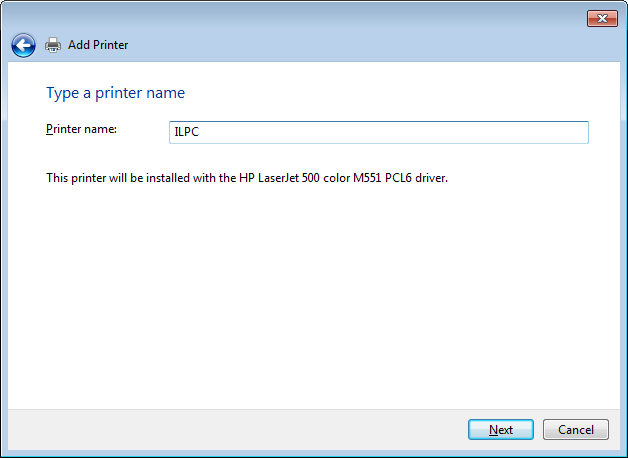Viewport: 628px width, 458px height.
Task: Close the Add Printer wizard window
Action: (x=601, y=19)
